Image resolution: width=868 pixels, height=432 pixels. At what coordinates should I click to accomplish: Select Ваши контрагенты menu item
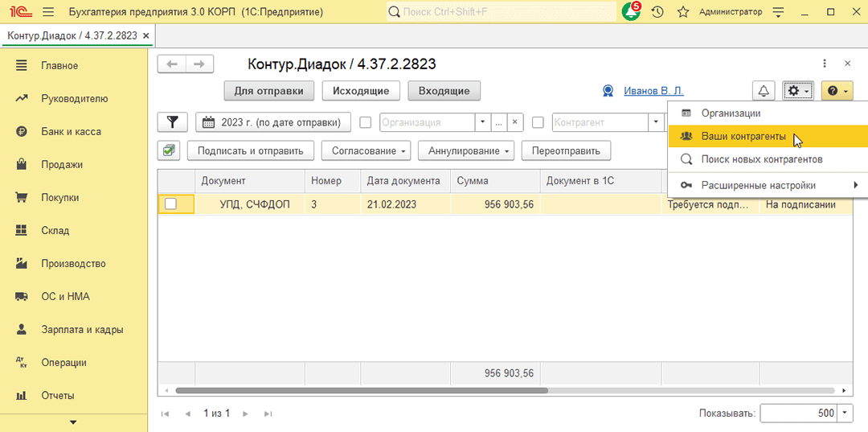(768, 136)
